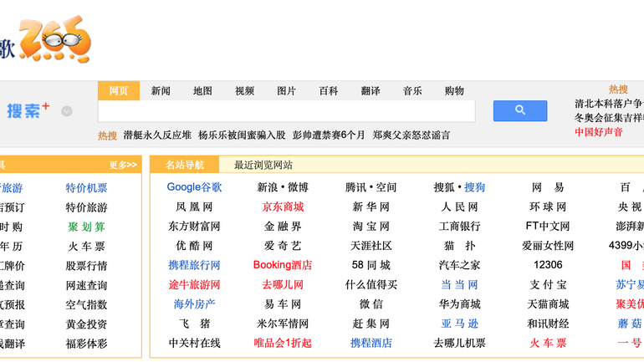Click hot search 潜艇永久反应堆

(x=157, y=135)
